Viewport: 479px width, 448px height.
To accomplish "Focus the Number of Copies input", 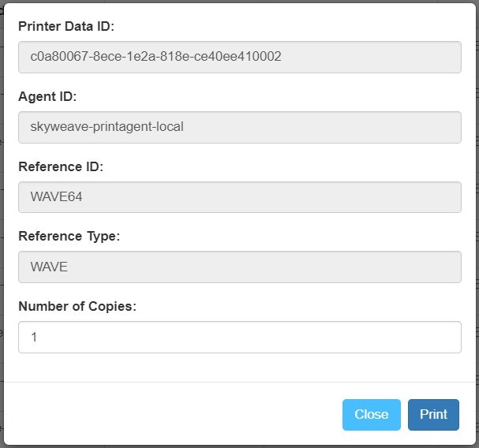I will pyautogui.click(x=240, y=337).
